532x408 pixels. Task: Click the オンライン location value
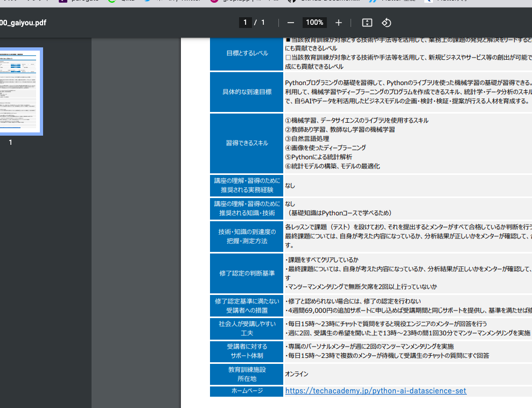[297, 374]
